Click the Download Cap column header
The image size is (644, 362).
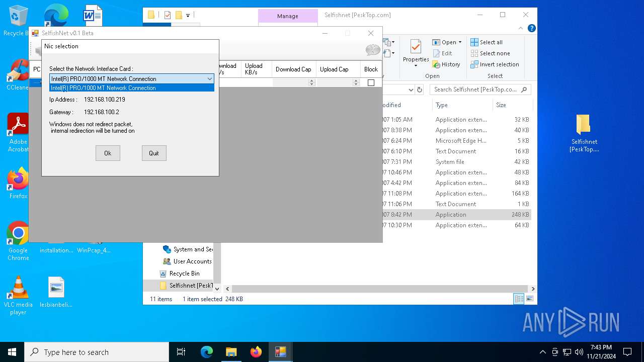pyautogui.click(x=293, y=69)
